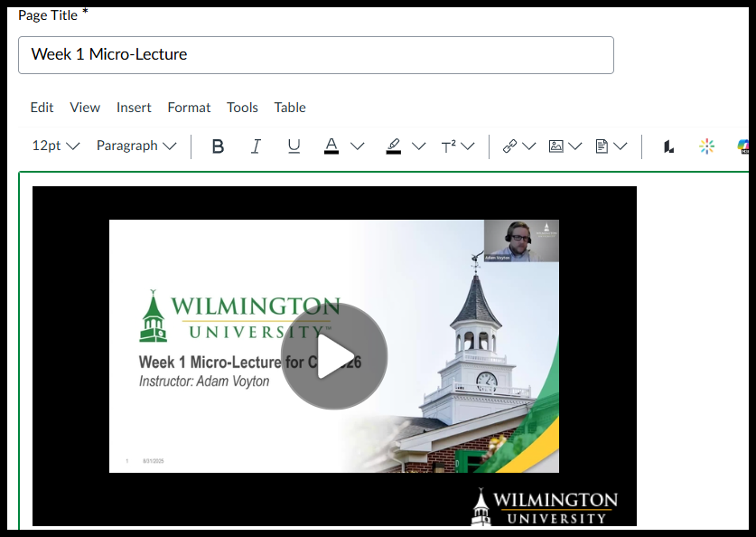This screenshot has width=756, height=537.
Task: Open the Edit menu
Action: (x=42, y=107)
